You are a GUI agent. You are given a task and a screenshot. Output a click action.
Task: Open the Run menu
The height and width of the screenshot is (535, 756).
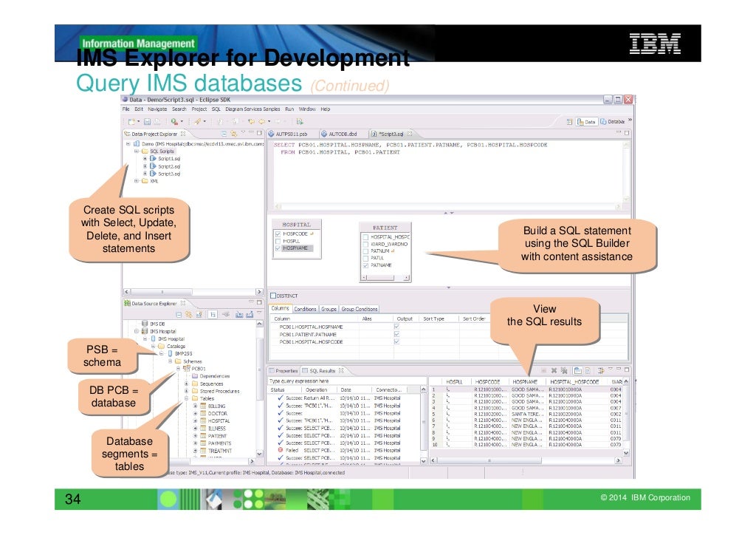[x=289, y=109]
